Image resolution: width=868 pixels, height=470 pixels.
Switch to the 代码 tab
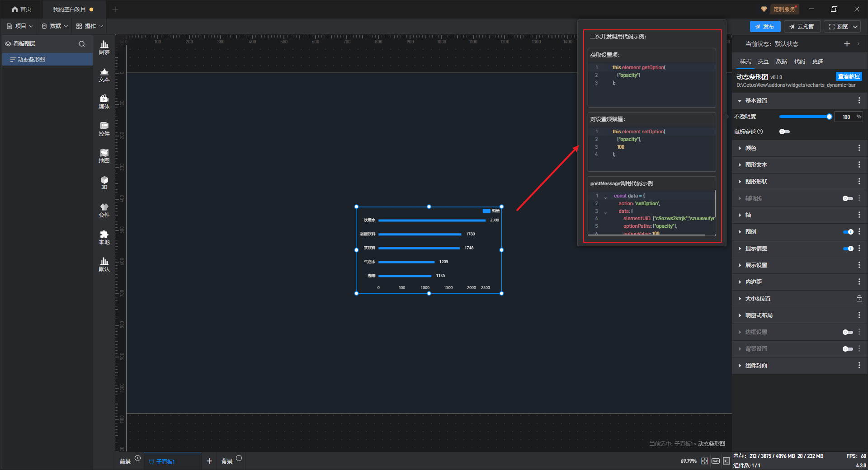[799, 61]
